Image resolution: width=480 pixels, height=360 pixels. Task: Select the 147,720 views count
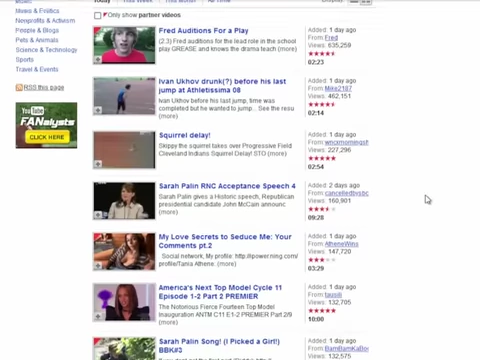pyautogui.click(x=339, y=252)
